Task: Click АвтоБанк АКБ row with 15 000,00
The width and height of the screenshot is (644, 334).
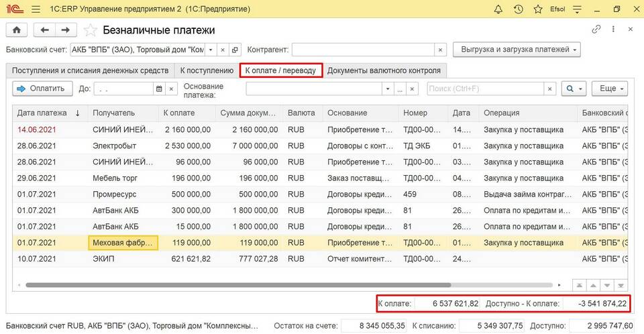Action: click(x=320, y=227)
